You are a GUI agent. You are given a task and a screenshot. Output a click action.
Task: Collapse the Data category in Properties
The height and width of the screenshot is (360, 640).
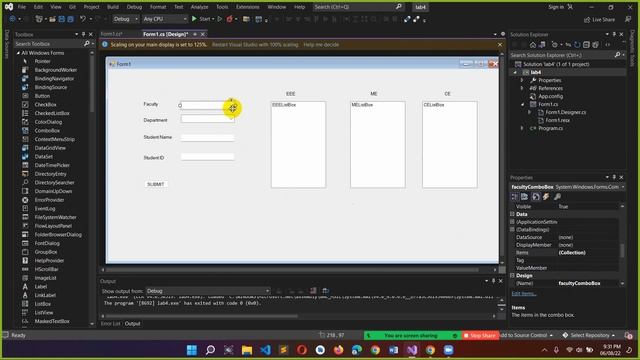pos(512,214)
